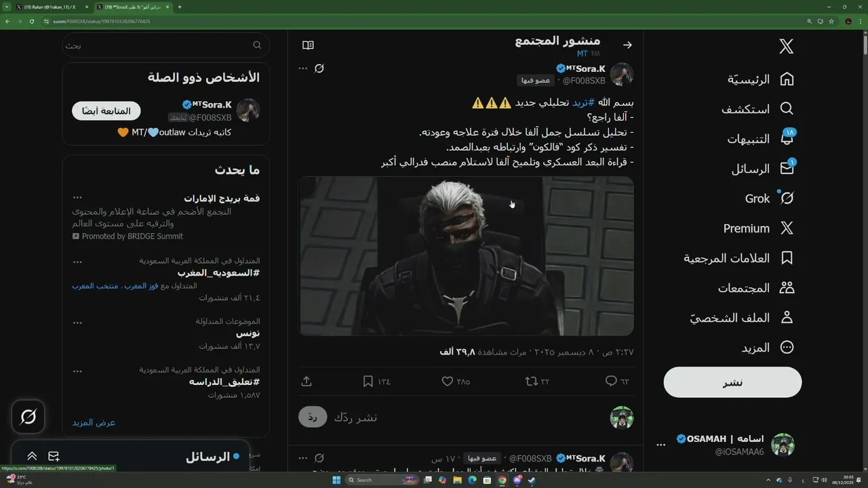The width and height of the screenshot is (868, 488).
Task: Click the نشر post button
Action: [x=732, y=382]
